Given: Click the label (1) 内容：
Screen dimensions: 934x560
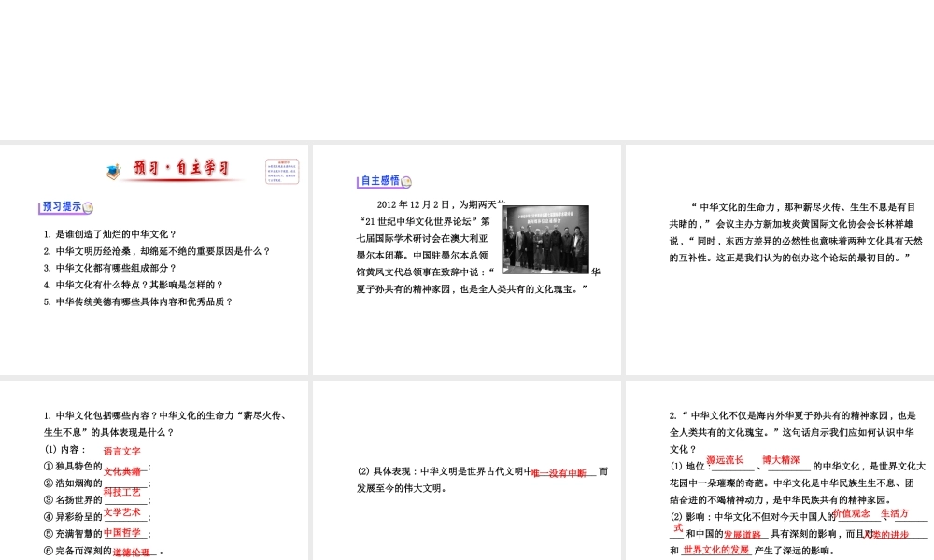Looking at the screenshot, I should point(65,449).
